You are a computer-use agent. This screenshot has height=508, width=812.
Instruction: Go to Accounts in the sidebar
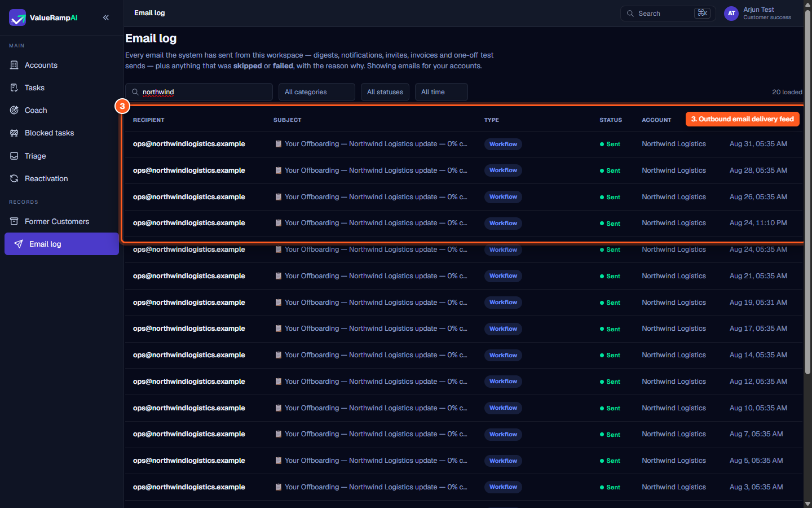[x=62, y=65]
